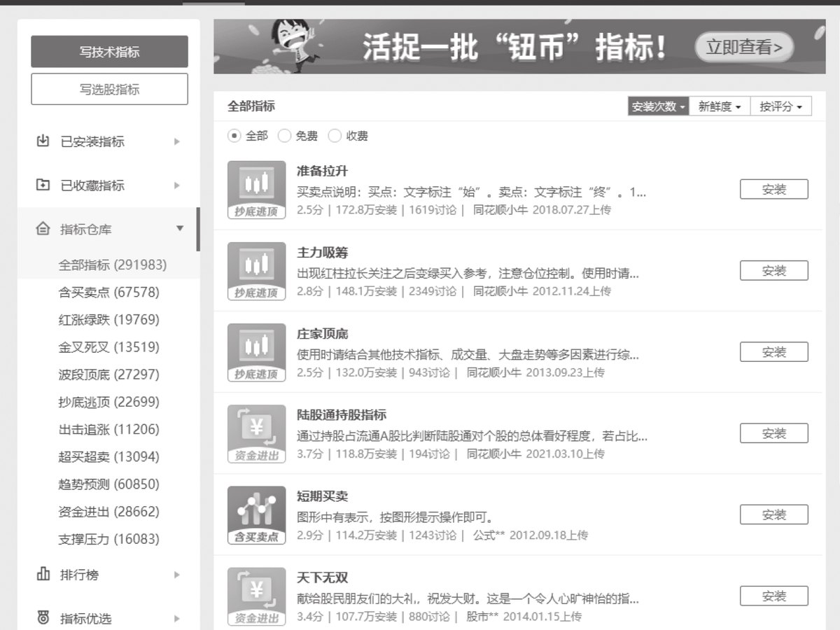840x630 pixels.
Task: Click 1243讨论 under 短期买卖
Action: click(433, 534)
